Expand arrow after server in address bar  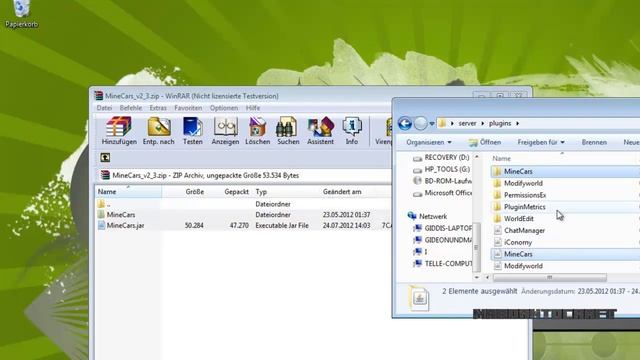482,123
